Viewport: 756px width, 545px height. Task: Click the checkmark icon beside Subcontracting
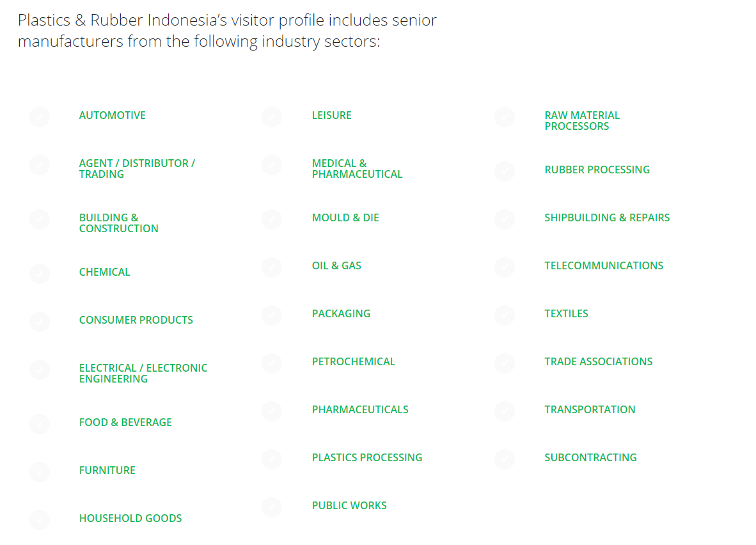click(505, 459)
